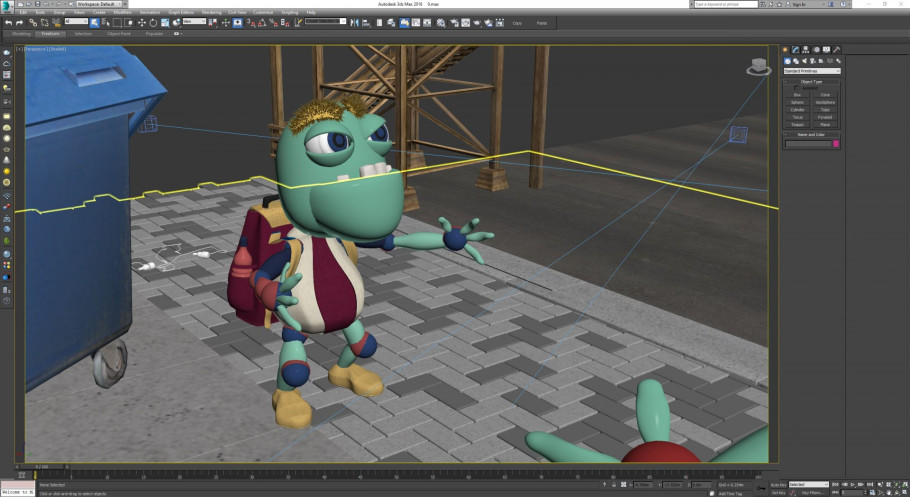Viewport: 910px width, 497px height.
Task: Click the Redo arrow in the main toolbar
Action: pyautogui.click(x=19, y=23)
